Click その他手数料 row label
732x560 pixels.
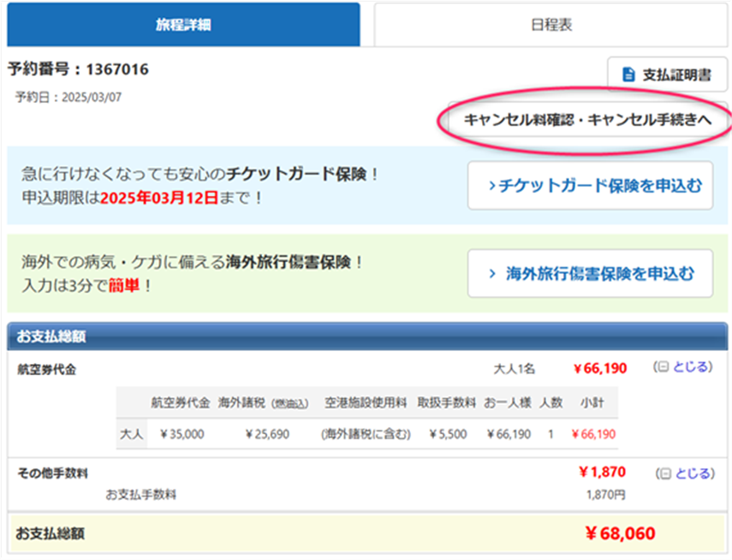(52, 474)
